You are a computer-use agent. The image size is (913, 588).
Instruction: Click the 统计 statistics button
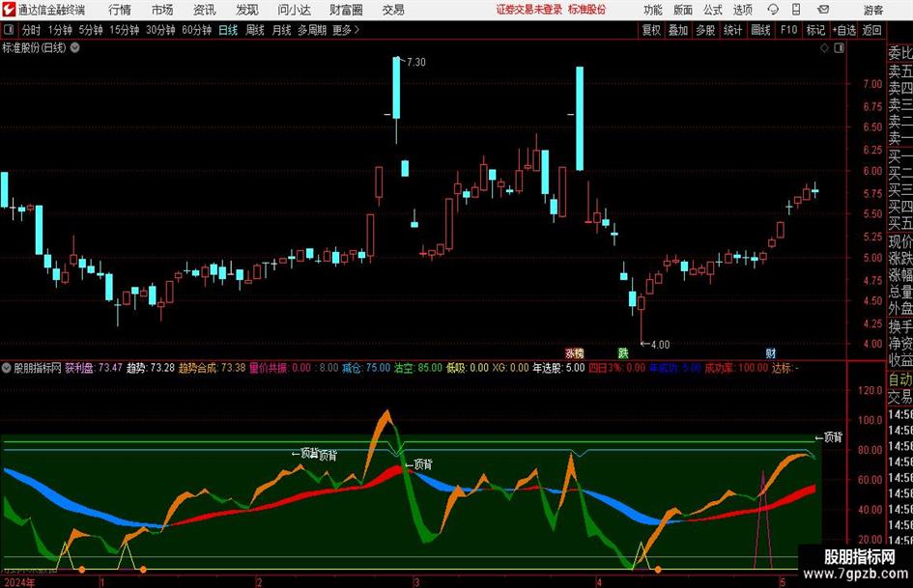click(733, 30)
